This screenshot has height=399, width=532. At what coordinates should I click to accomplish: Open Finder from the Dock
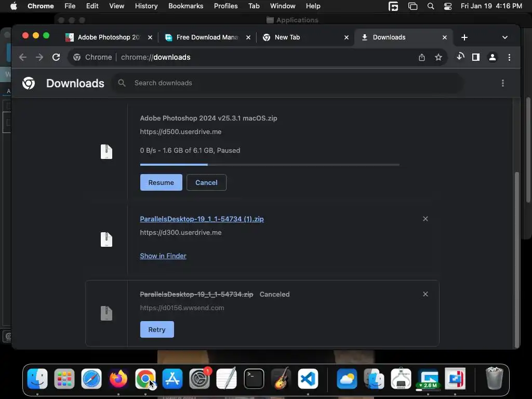point(37,379)
